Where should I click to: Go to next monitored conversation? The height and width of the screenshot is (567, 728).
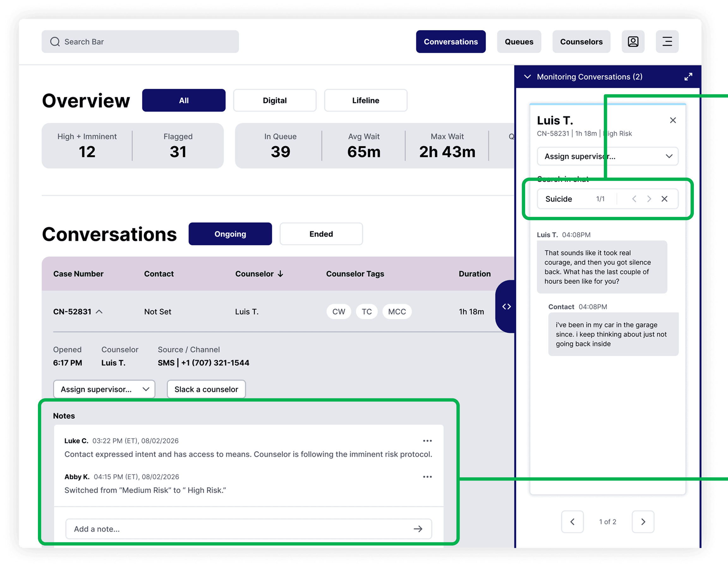tap(643, 522)
